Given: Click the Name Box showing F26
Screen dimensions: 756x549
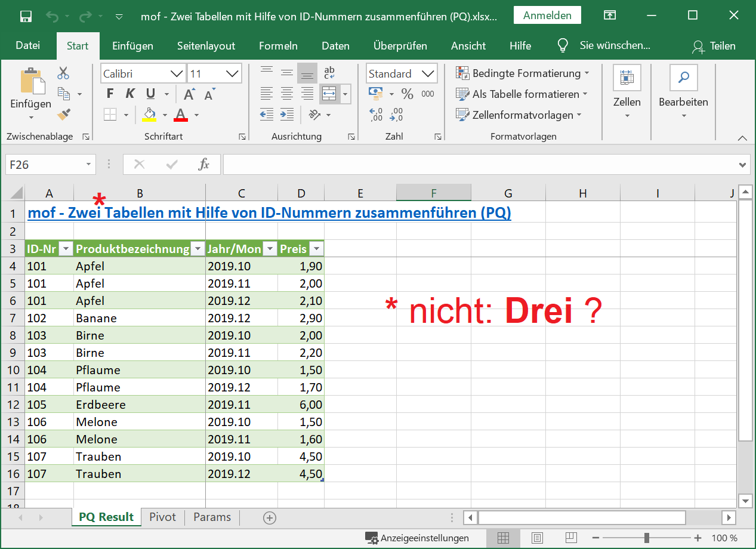Looking at the screenshot, I should [x=50, y=164].
